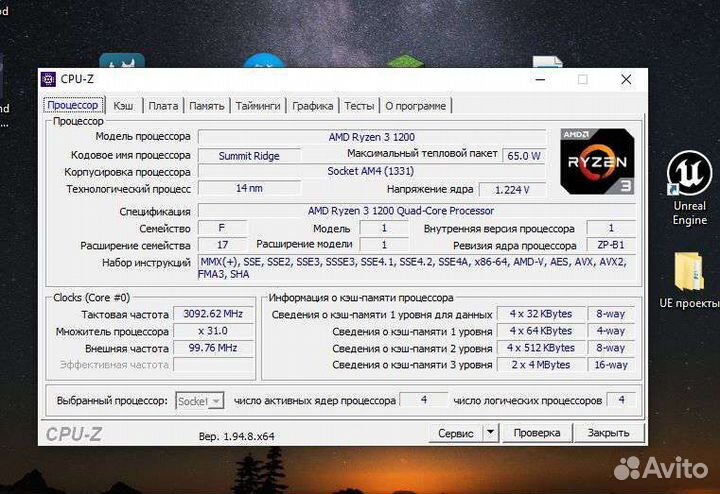Click the empty Эффективная частота field
The width and height of the screenshot is (720, 494).
tap(213, 365)
